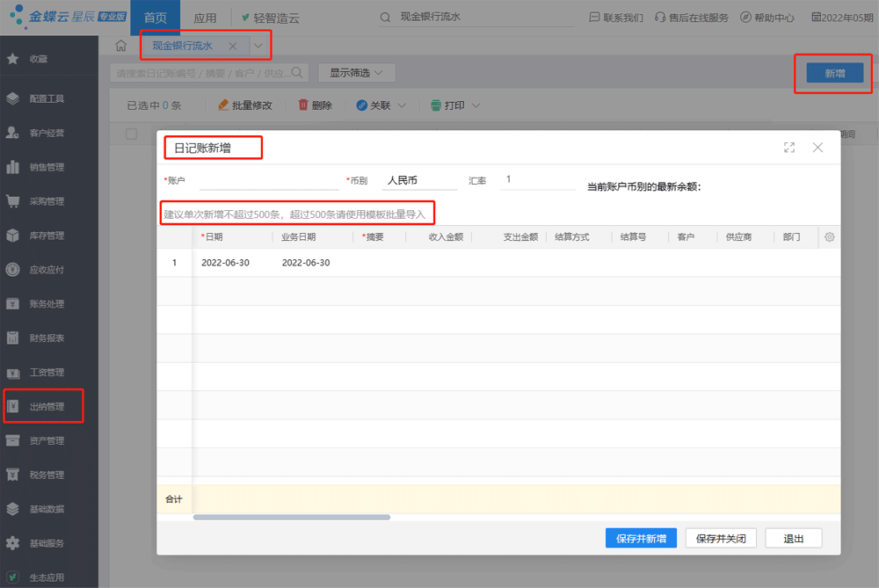Image resolution: width=879 pixels, height=588 pixels.
Task: Click the 新增 button
Action: click(x=835, y=74)
